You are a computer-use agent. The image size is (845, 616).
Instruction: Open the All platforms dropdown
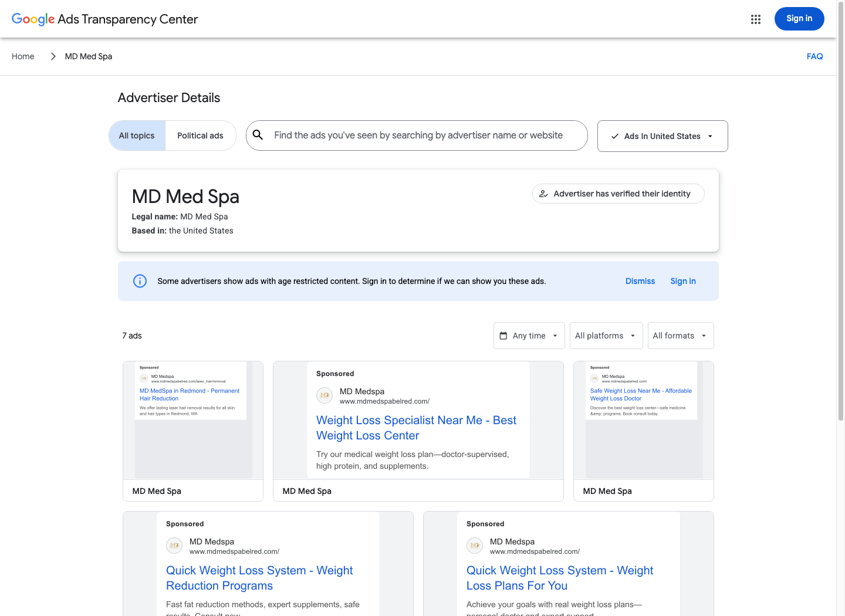click(606, 336)
